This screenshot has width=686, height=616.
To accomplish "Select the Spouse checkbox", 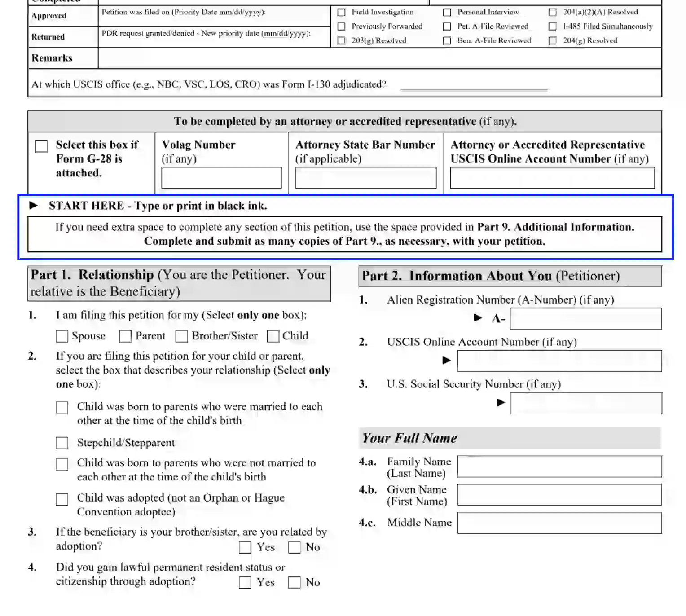I will [62, 336].
